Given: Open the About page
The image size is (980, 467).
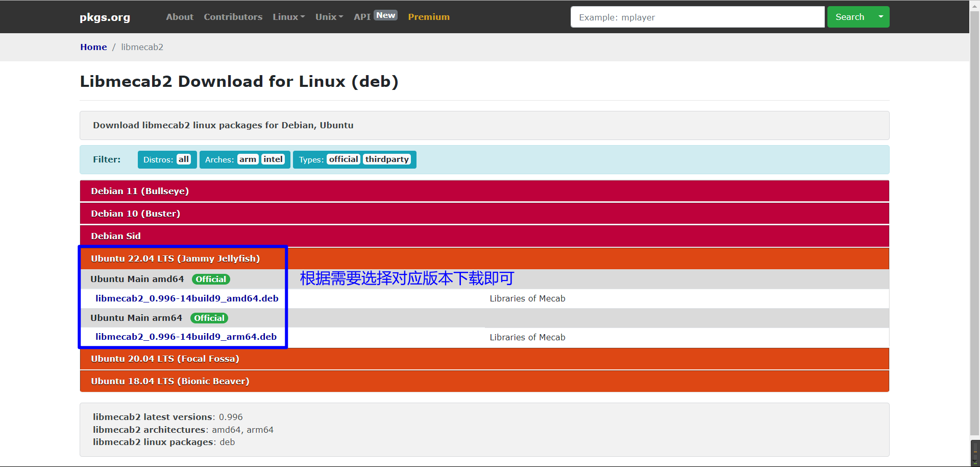Looking at the screenshot, I should (x=179, y=16).
